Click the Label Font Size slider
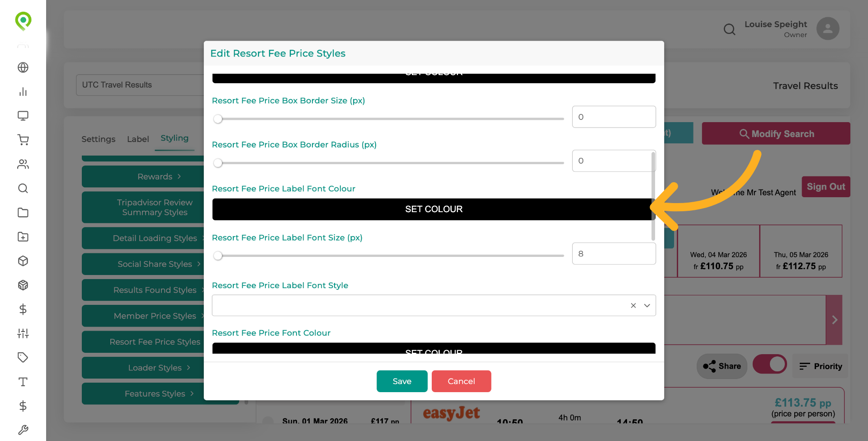The width and height of the screenshot is (868, 441). 388,256
